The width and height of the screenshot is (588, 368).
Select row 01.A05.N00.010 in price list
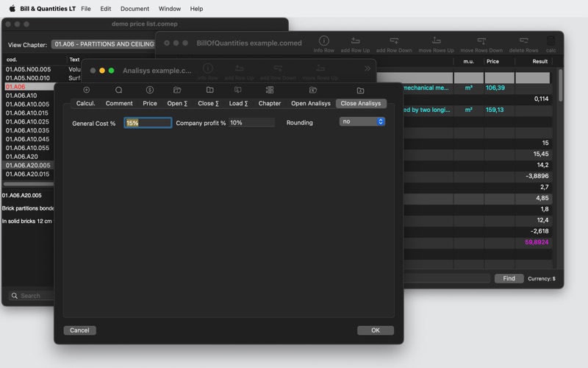click(28, 78)
